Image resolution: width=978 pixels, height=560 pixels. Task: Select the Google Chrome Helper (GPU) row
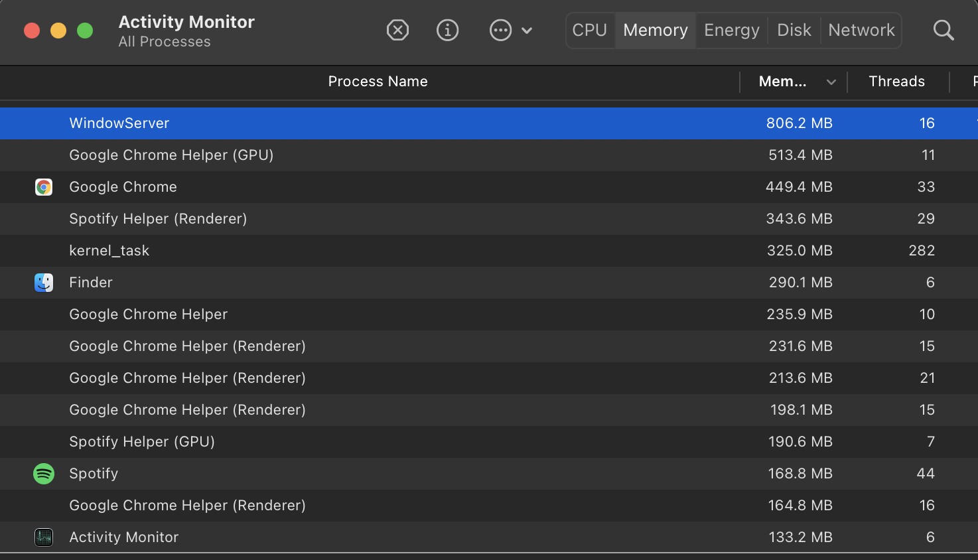pyautogui.click(x=489, y=155)
